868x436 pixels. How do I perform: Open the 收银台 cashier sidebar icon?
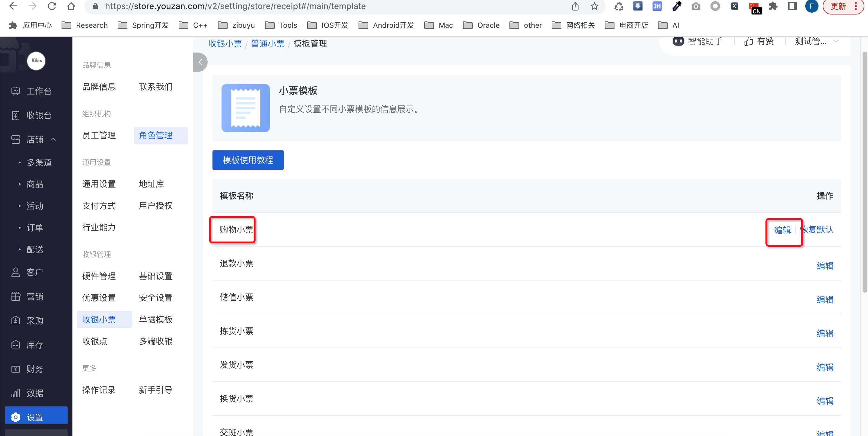tap(15, 115)
